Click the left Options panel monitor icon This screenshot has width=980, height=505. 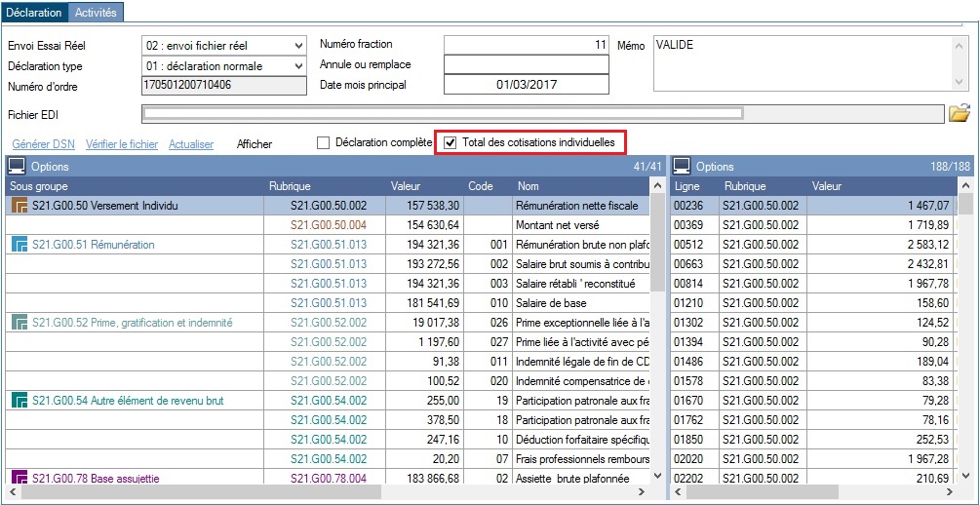click(18, 167)
